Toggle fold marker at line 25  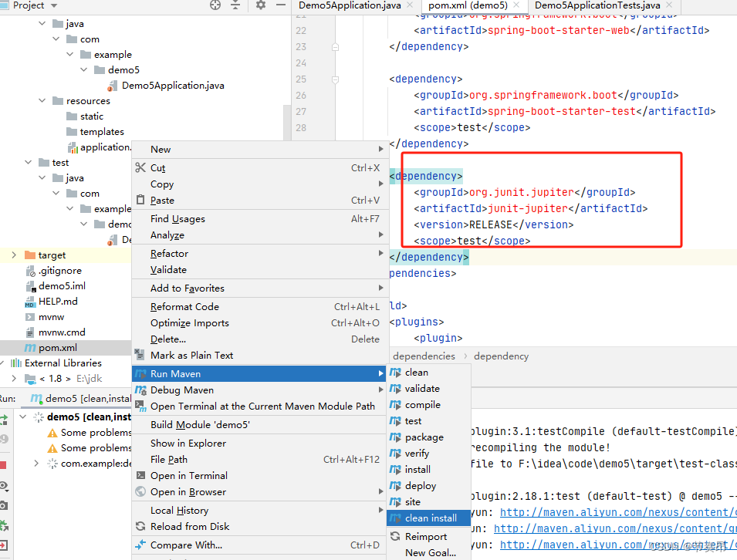click(x=335, y=79)
